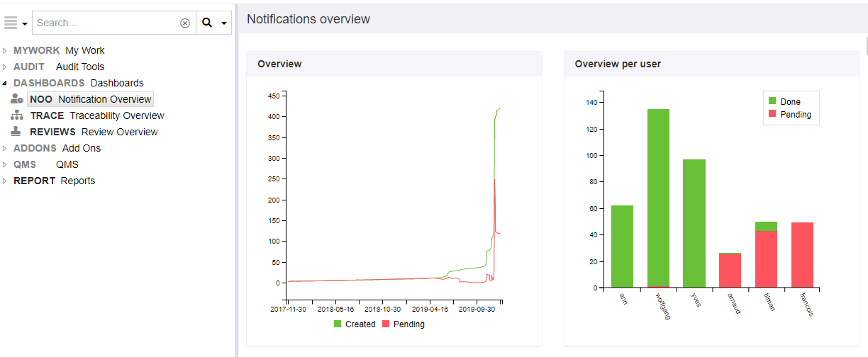Select NOO Notification Overview item

(90, 99)
